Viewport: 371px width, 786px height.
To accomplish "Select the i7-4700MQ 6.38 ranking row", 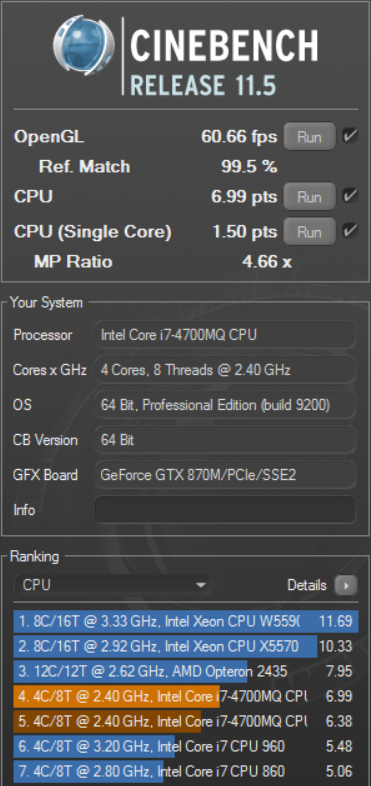I will [186, 721].
